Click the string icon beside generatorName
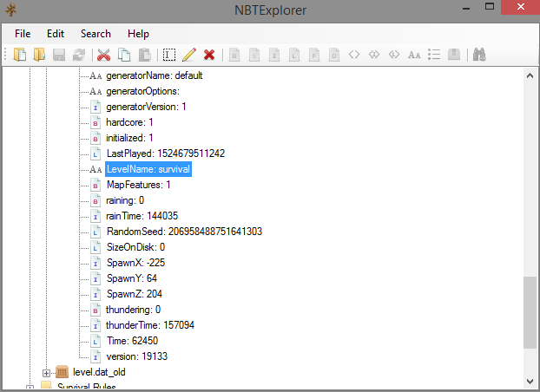The image size is (540, 392). click(x=95, y=75)
